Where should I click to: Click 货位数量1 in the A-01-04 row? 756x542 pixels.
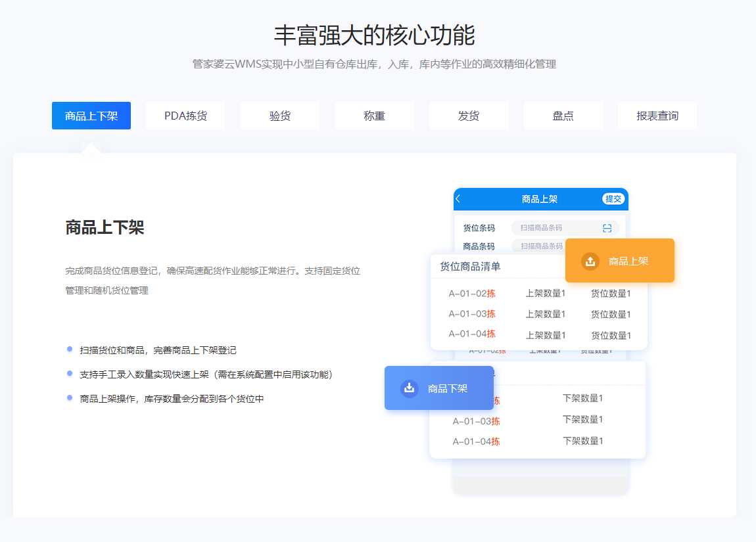(611, 335)
